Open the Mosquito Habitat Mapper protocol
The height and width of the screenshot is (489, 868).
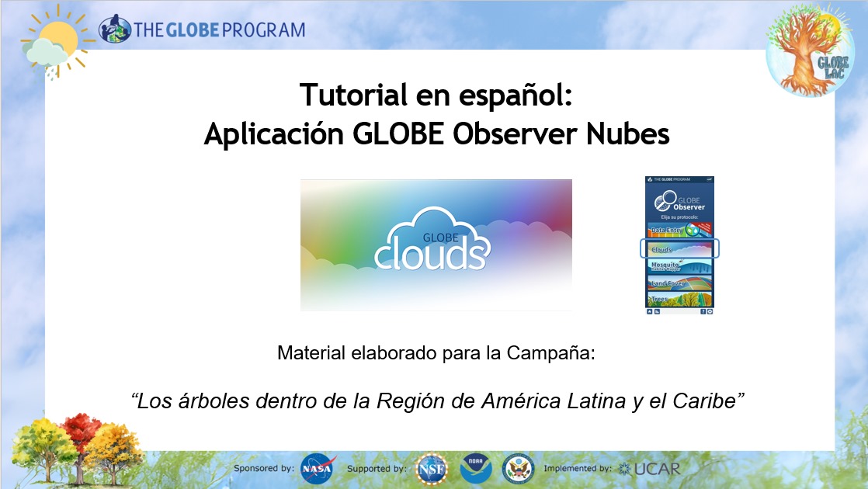pos(679,266)
